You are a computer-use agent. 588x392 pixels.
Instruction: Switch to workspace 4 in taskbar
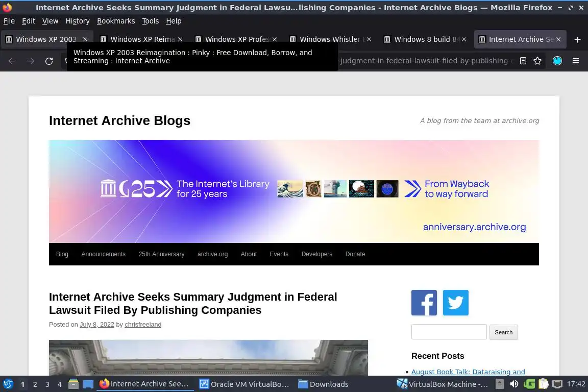pos(60,384)
